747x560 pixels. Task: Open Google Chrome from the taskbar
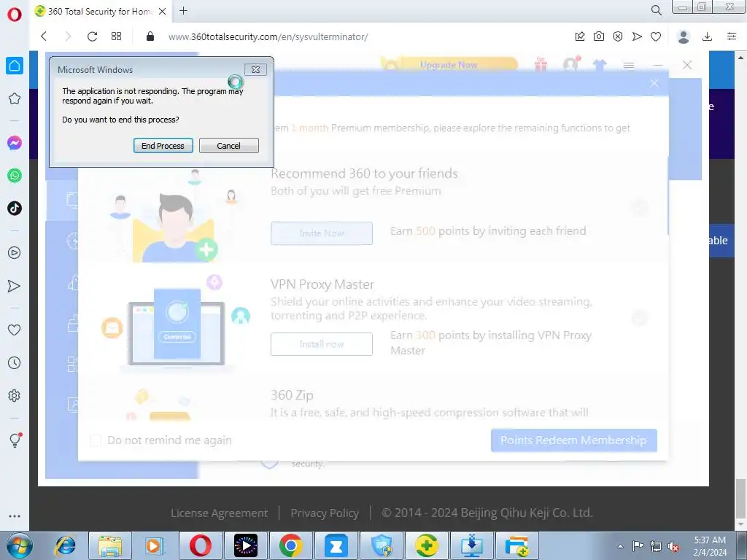click(x=290, y=546)
